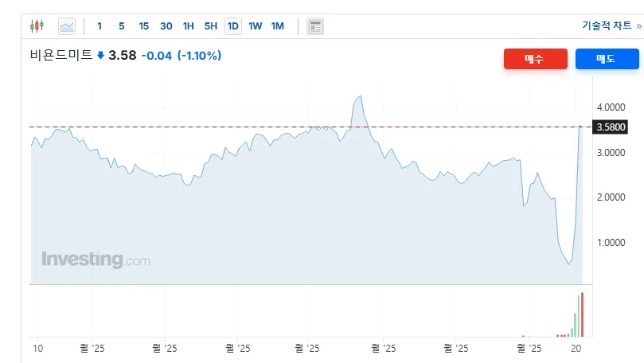
Task: Select the 5-minute interval
Action: [x=121, y=26]
